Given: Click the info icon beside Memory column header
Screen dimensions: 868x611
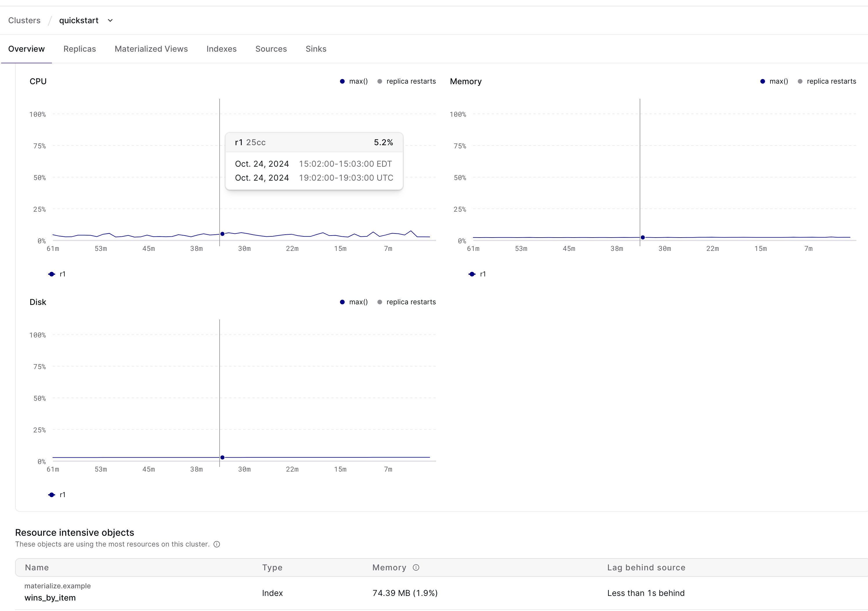Looking at the screenshot, I should (416, 567).
